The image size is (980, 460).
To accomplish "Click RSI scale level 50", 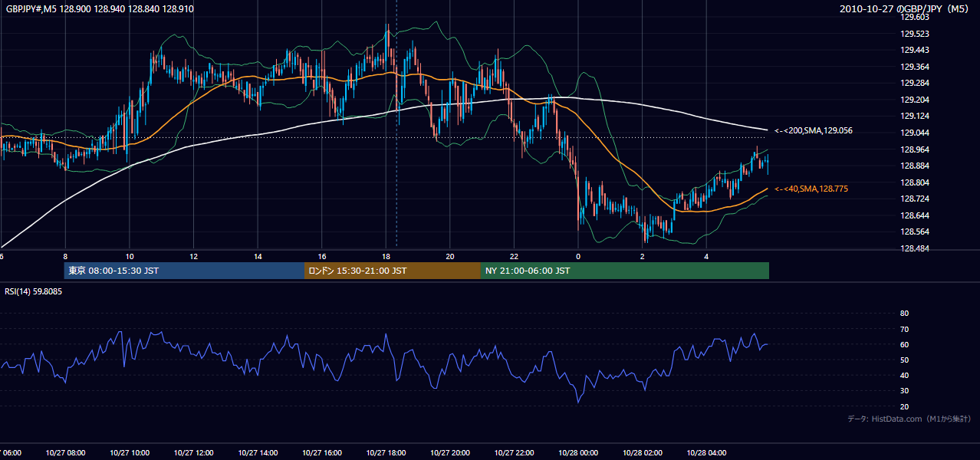I will pyautogui.click(x=904, y=360).
